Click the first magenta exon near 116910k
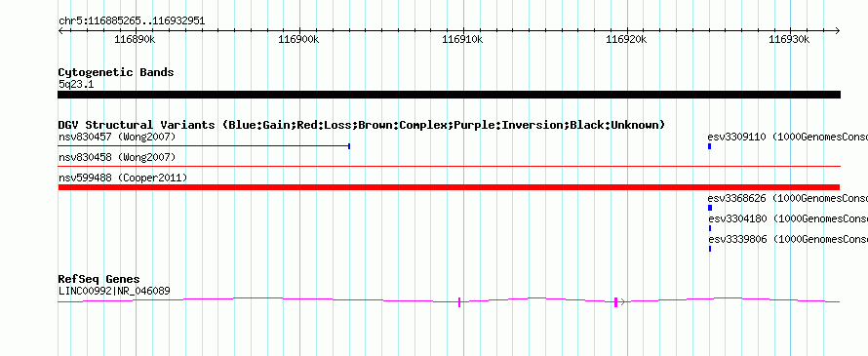This screenshot has width=868, height=356. [x=459, y=302]
